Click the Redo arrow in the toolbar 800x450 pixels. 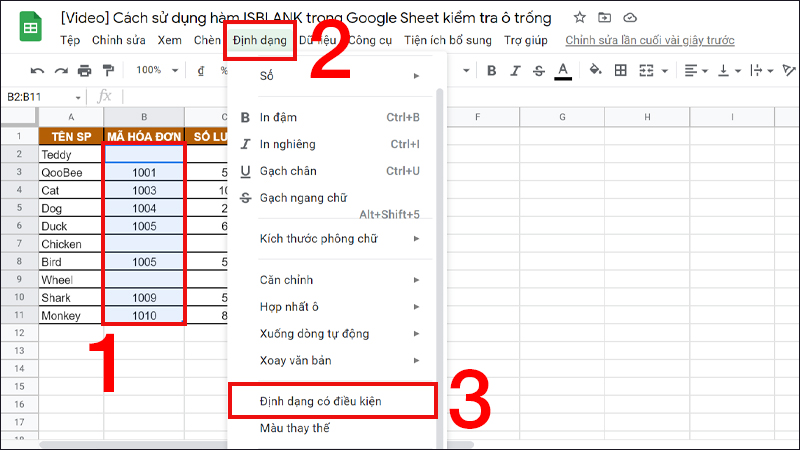click(61, 70)
